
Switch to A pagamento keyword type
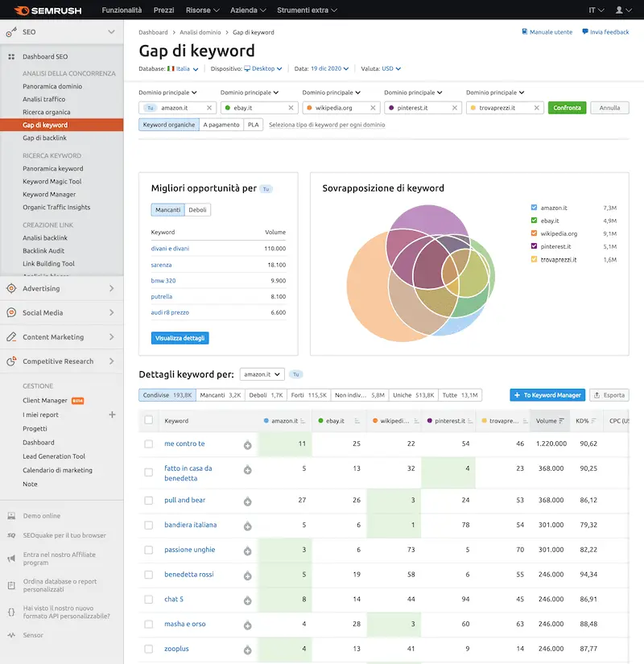coord(221,125)
